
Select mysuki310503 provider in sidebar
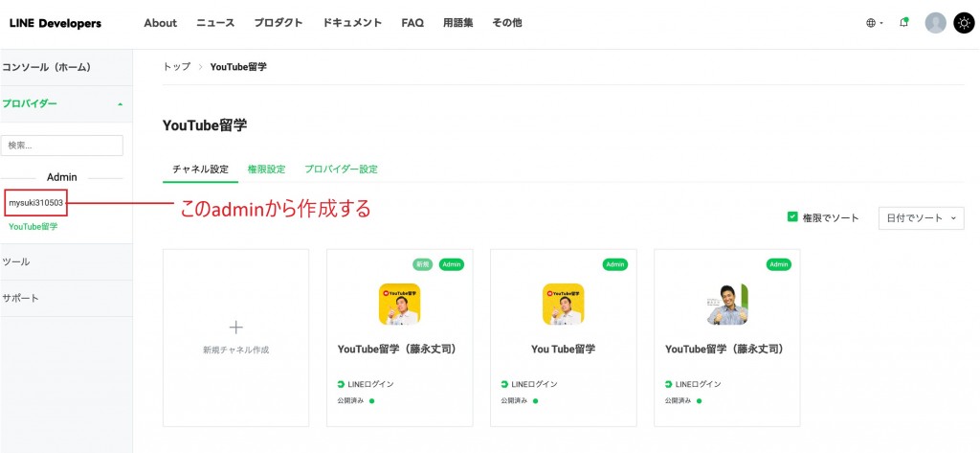pyautogui.click(x=35, y=203)
